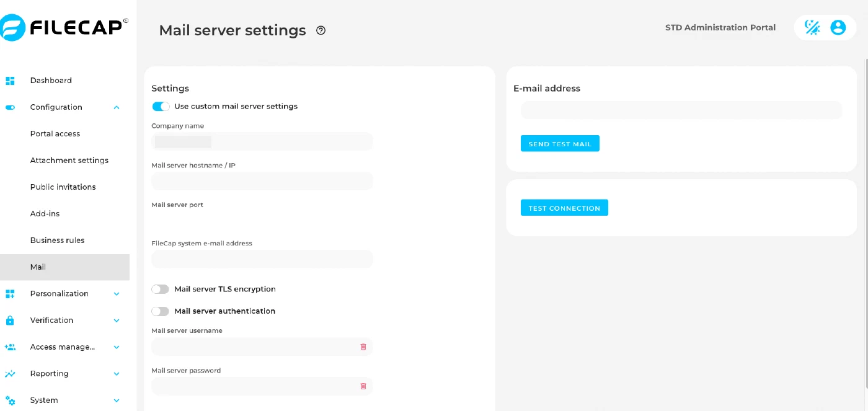Click the Settings section heading
The image size is (868, 411).
coord(170,89)
